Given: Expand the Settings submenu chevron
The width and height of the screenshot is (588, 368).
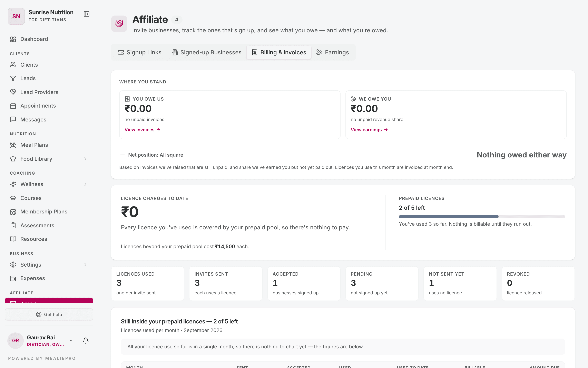Looking at the screenshot, I should click(x=85, y=265).
